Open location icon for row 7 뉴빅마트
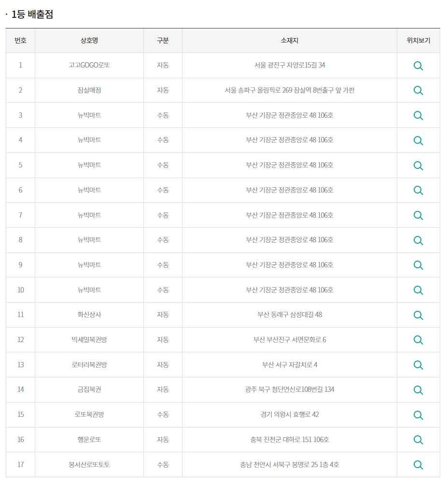The image size is (448, 485). click(418, 215)
